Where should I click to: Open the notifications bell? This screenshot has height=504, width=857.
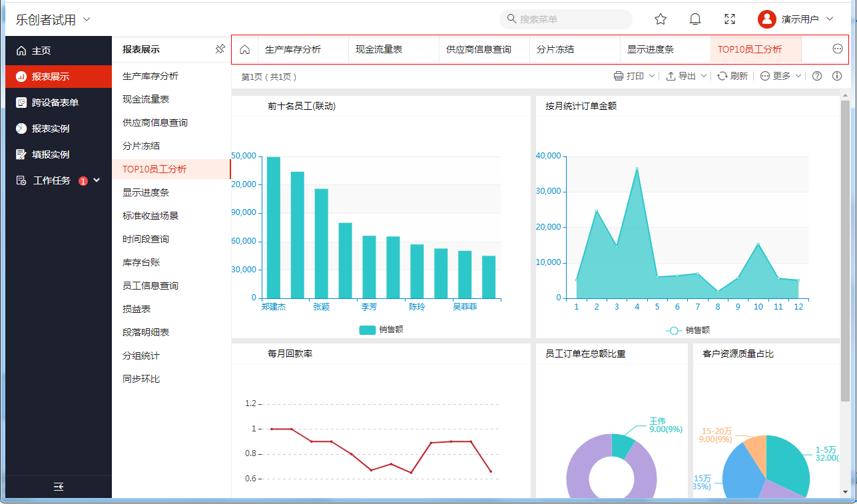(x=695, y=19)
